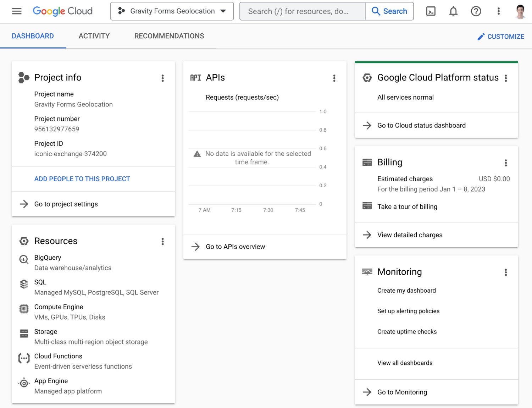Viewport: 532px width, 408px height.
Task: Open the Project info card options menu
Action: tap(163, 78)
